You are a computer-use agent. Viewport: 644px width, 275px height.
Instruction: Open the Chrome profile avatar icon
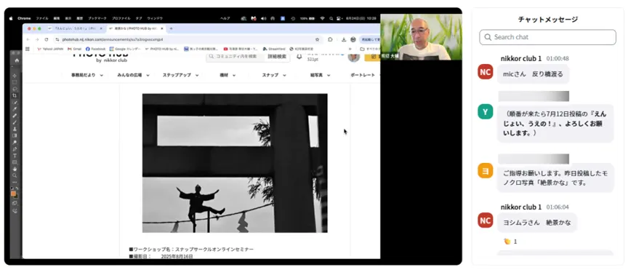tap(353, 39)
